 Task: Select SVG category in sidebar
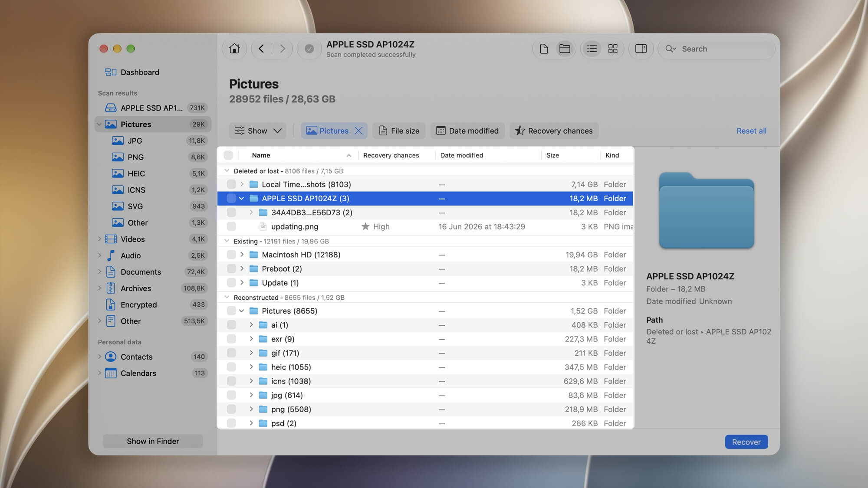point(153,206)
